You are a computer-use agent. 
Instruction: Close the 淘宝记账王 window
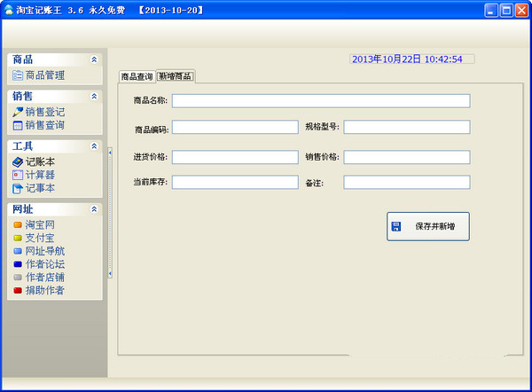522,10
